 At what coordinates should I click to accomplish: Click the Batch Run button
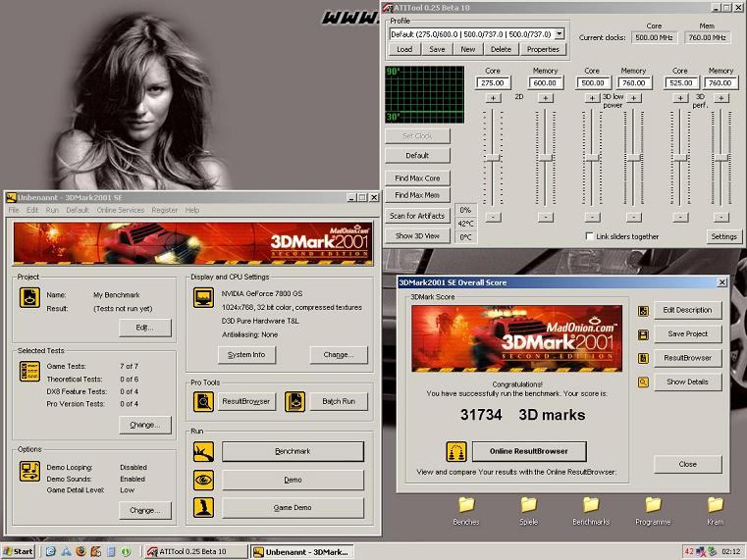click(339, 401)
